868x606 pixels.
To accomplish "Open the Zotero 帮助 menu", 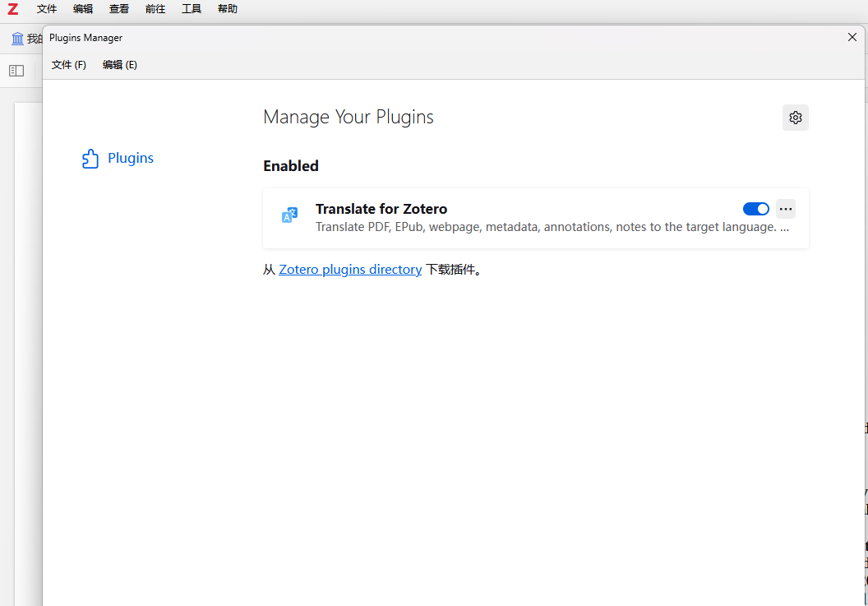I will coord(228,9).
